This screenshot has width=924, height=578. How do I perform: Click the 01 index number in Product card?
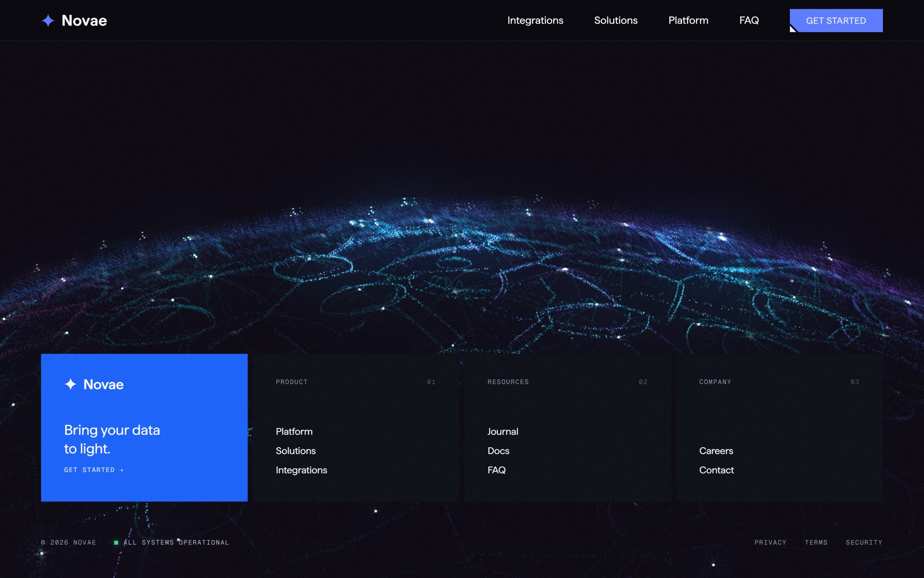431,382
